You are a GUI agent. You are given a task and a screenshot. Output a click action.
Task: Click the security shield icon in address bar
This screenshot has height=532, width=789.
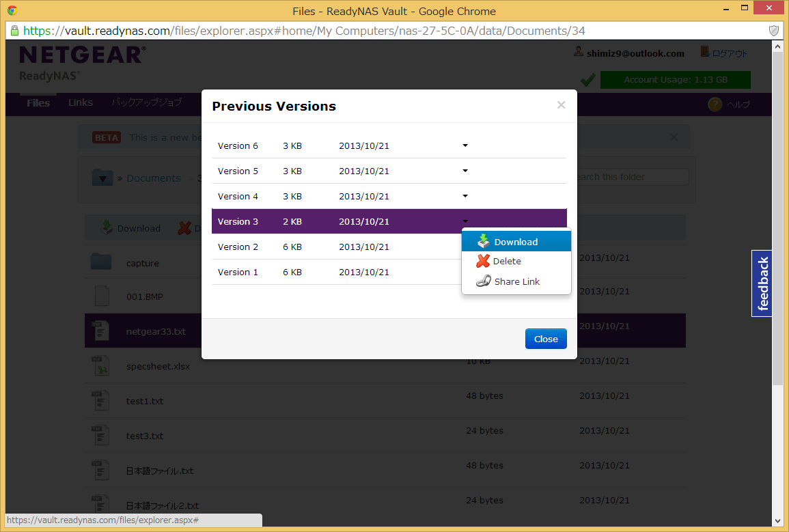coord(774,31)
